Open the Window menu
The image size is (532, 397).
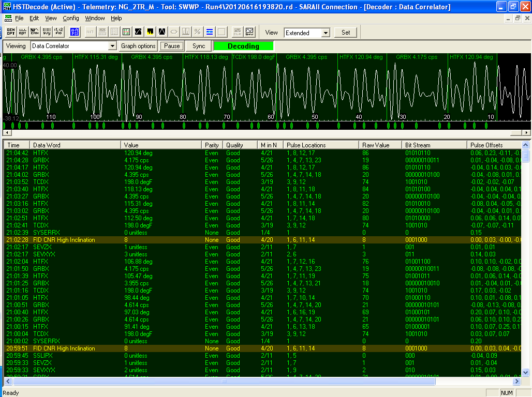[95, 18]
